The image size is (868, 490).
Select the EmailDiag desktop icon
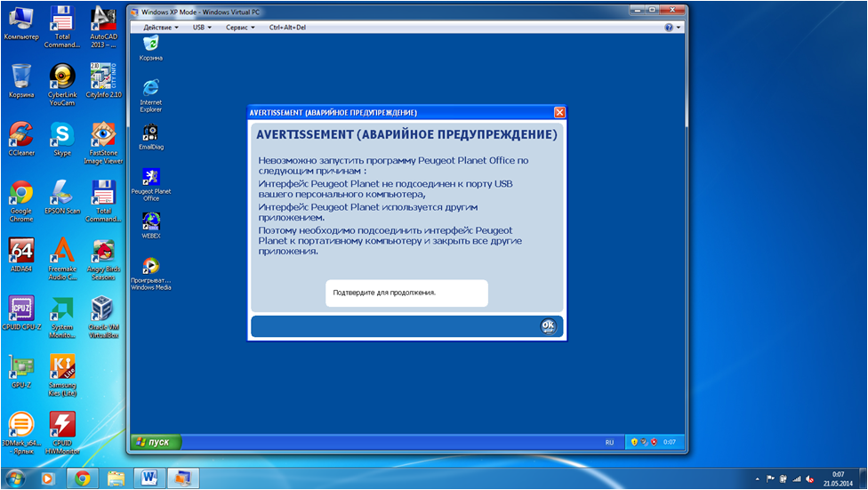[x=150, y=137]
